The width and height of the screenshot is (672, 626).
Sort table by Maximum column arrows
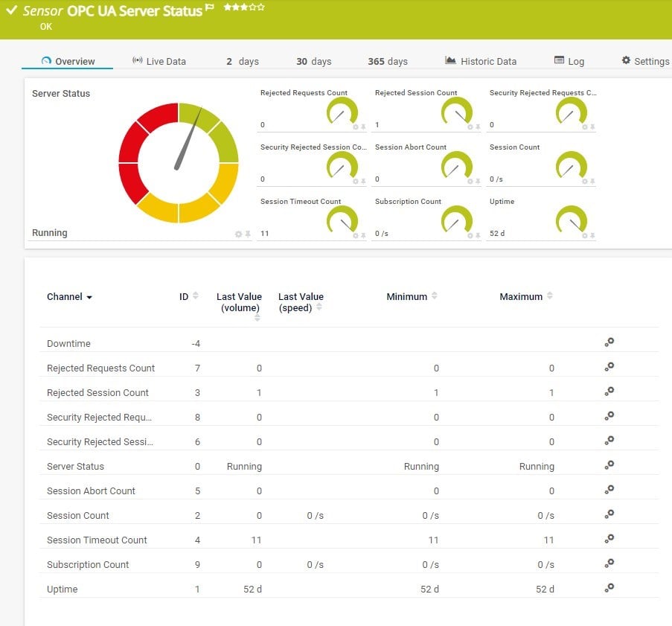[548, 296]
